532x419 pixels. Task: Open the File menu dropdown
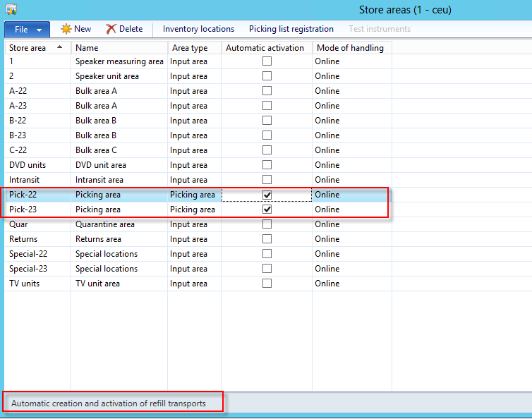pos(28,30)
